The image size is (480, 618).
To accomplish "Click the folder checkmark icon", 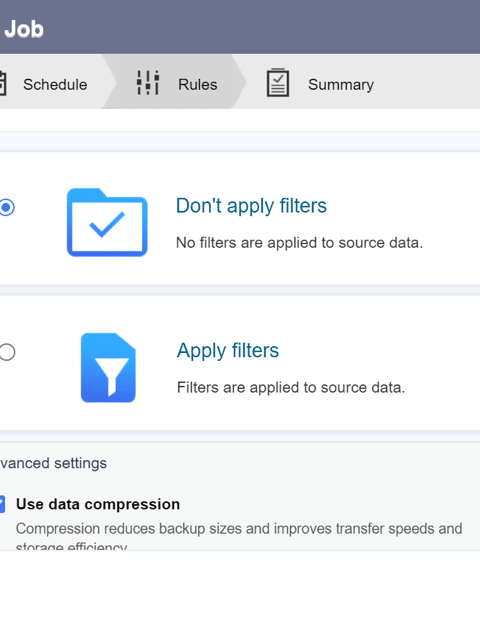I will [107, 222].
